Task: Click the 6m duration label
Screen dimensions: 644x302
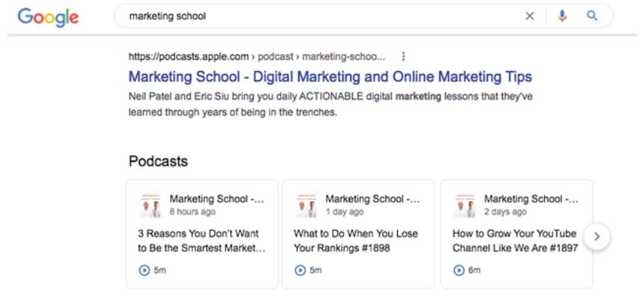Action: [x=475, y=270]
